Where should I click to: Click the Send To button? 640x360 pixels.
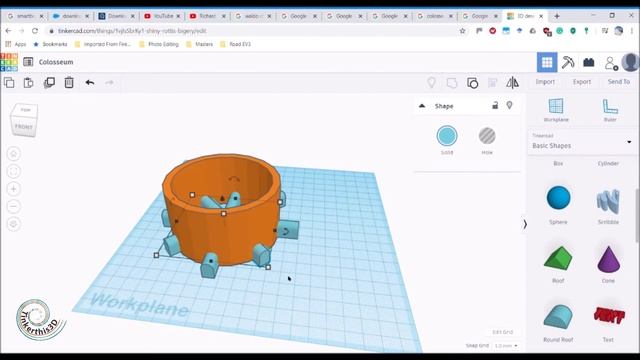[618, 82]
